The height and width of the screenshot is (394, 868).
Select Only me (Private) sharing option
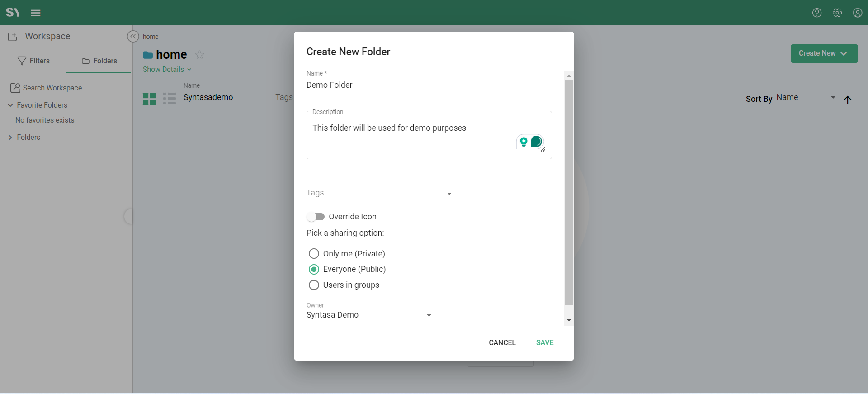[x=314, y=254]
